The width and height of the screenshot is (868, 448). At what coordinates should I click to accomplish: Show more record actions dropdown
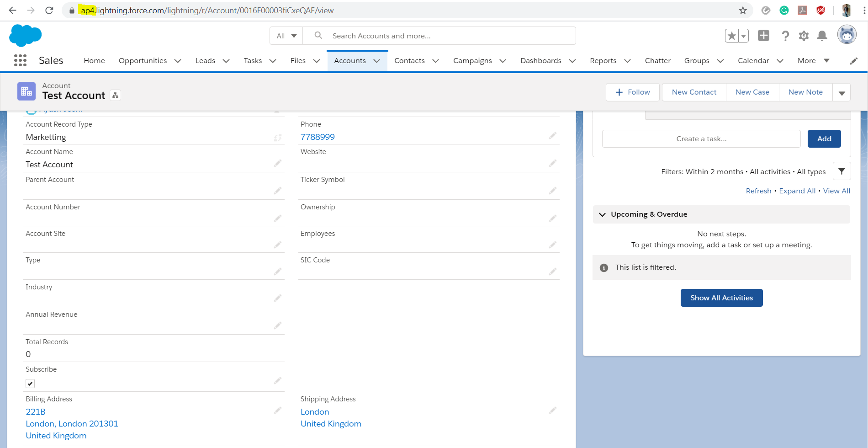pyautogui.click(x=842, y=92)
